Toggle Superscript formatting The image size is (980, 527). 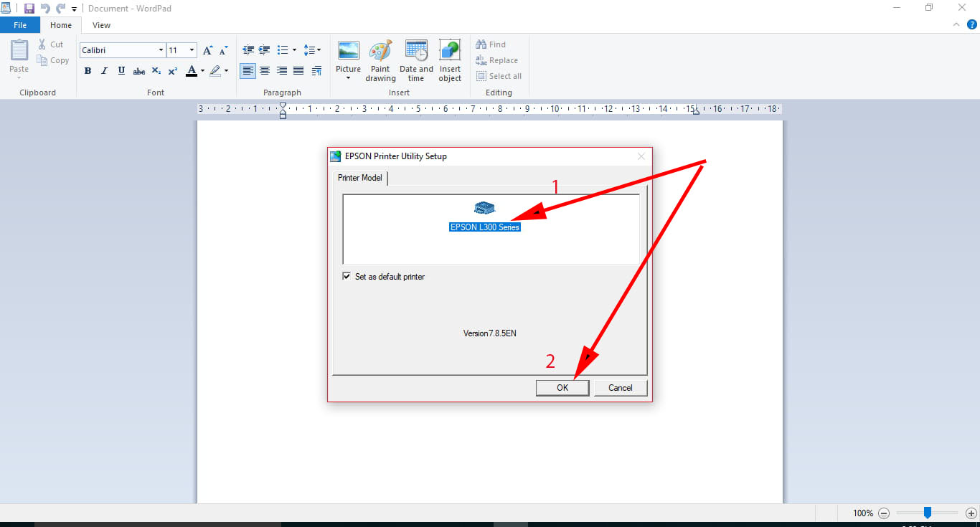(173, 71)
